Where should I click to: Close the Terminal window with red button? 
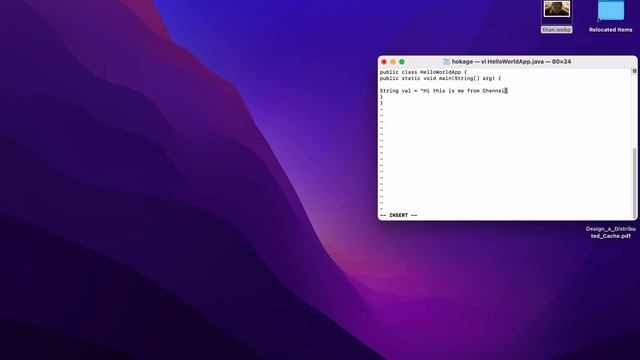tap(384, 62)
